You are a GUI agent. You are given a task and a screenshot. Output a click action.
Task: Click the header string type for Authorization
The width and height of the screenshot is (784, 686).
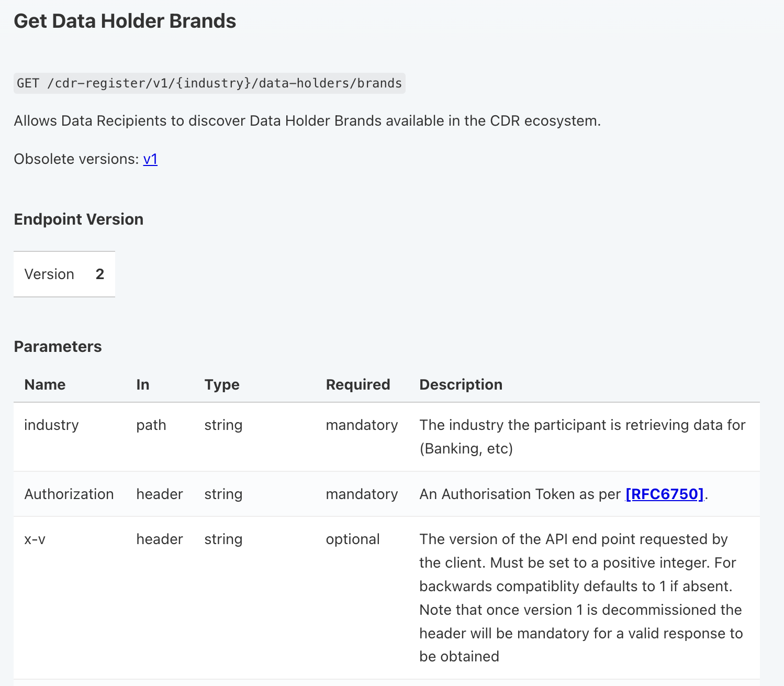click(223, 494)
